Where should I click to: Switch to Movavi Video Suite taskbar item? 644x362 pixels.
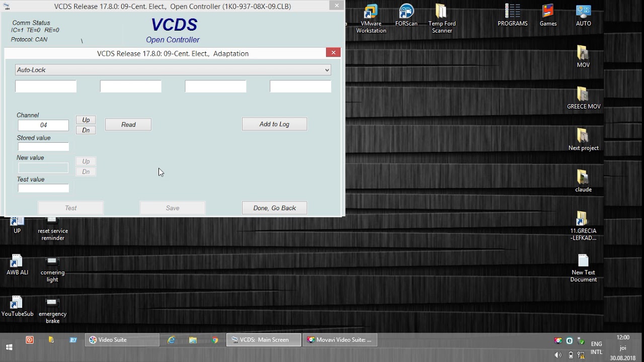point(340,340)
